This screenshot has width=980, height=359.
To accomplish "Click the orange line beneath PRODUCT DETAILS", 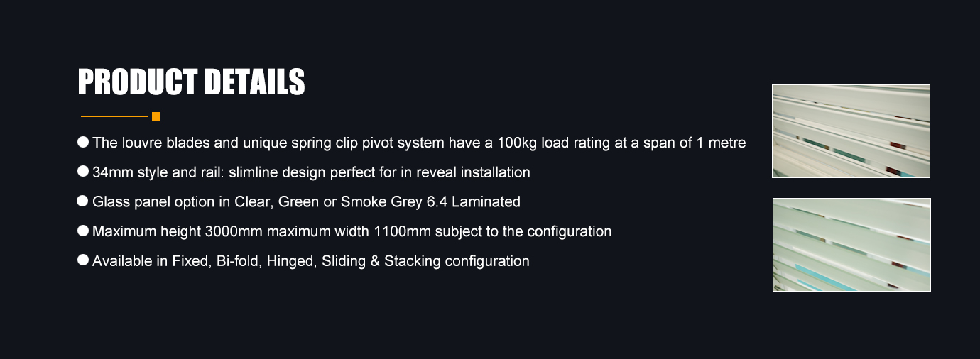I will click(114, 116).
